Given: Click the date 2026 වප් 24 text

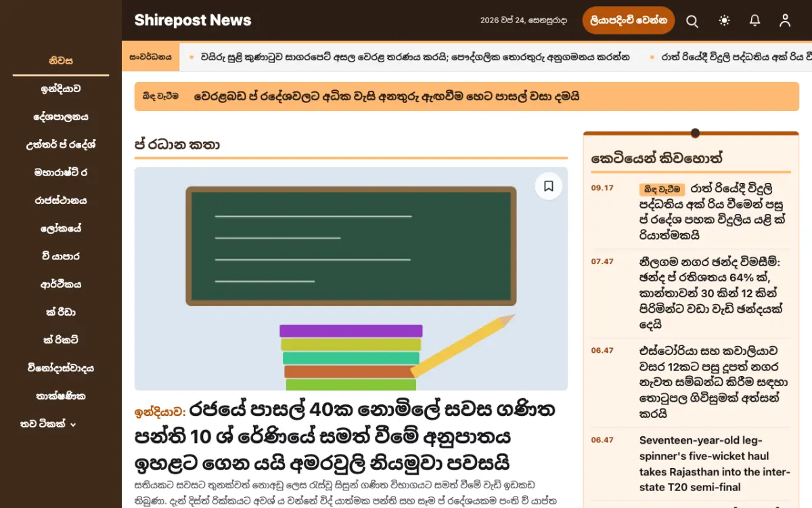Looking at the screenshot, I should click(524, 20).
